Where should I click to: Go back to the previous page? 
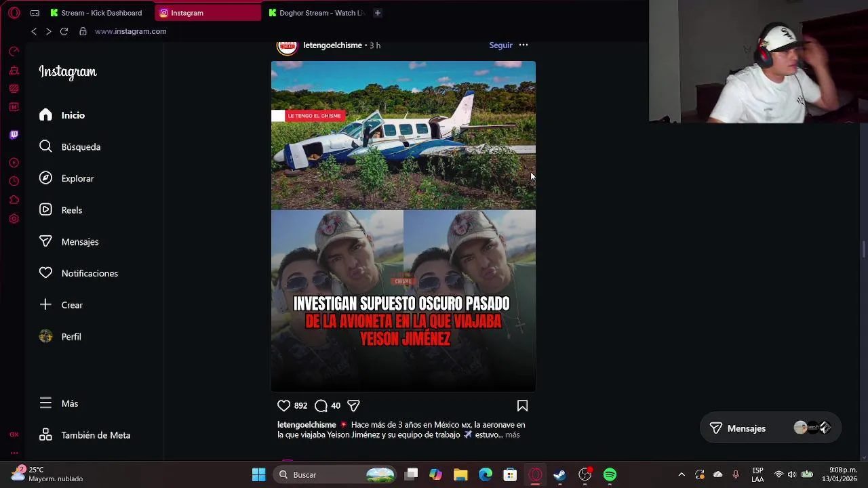[x=34, y=31]
